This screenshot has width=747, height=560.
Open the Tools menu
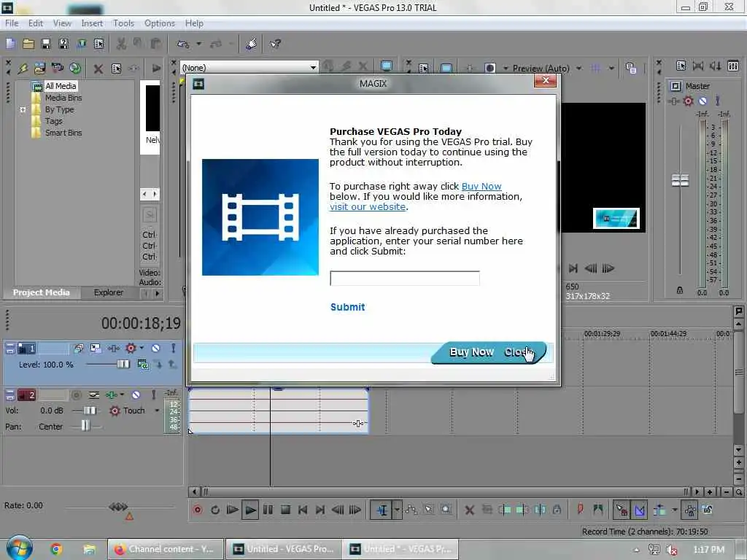pos(123,23)
